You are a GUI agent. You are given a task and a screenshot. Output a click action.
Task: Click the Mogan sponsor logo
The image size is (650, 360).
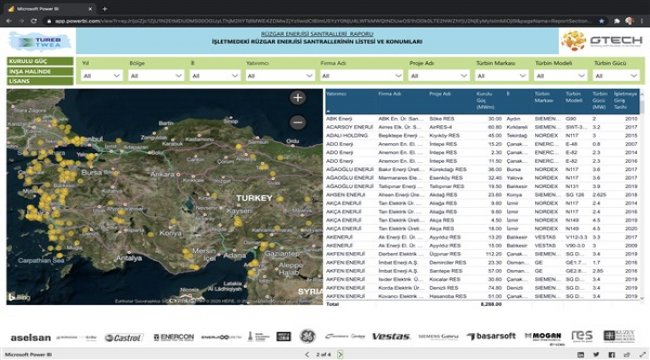point(543,337)
